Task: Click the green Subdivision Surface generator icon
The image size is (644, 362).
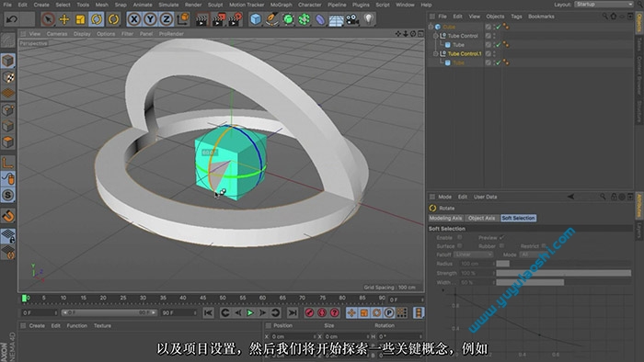Action: point(288,19)
